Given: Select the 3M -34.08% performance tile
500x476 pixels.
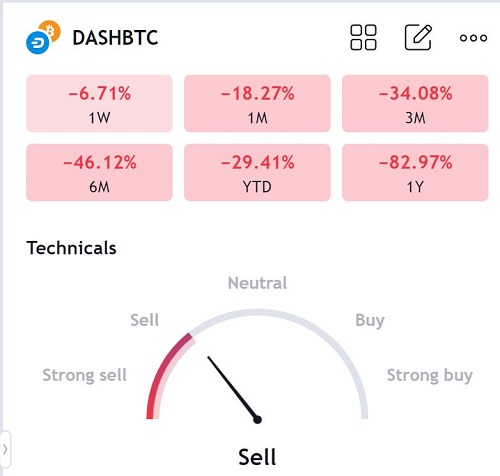Looking at the screenshot, I should [415, 103].
